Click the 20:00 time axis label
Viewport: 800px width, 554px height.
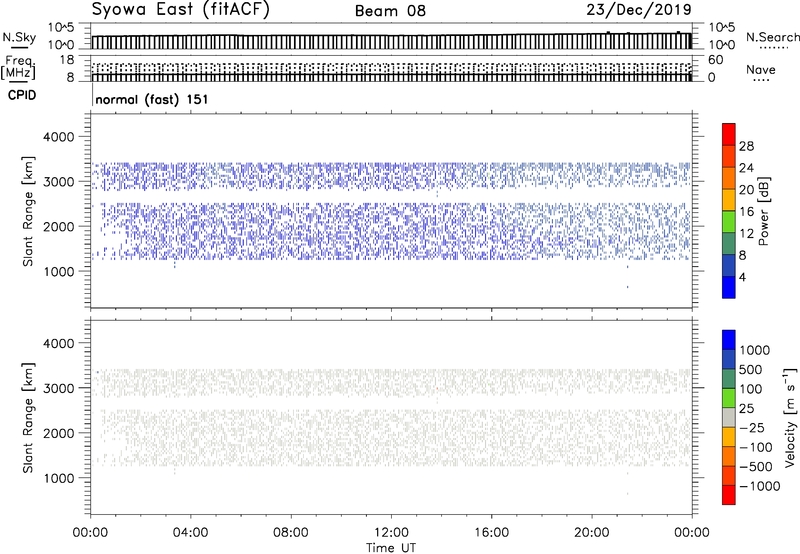click(591, 533)
